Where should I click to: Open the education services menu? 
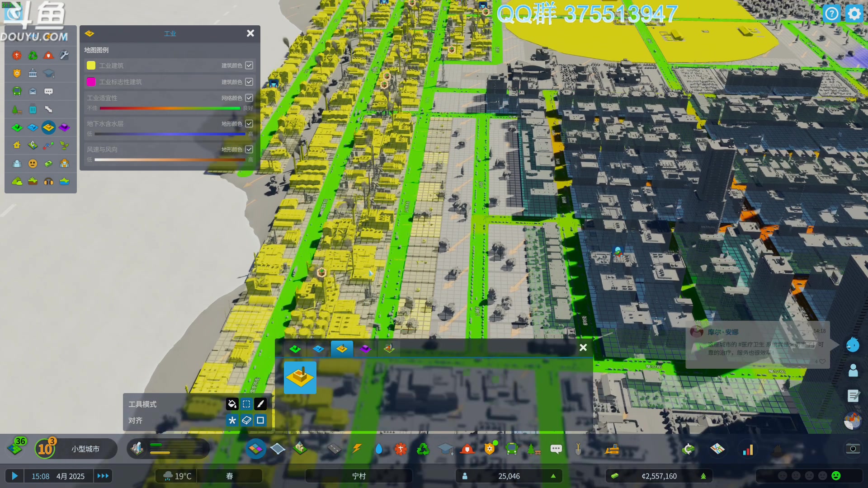click(x=445, y=449)
